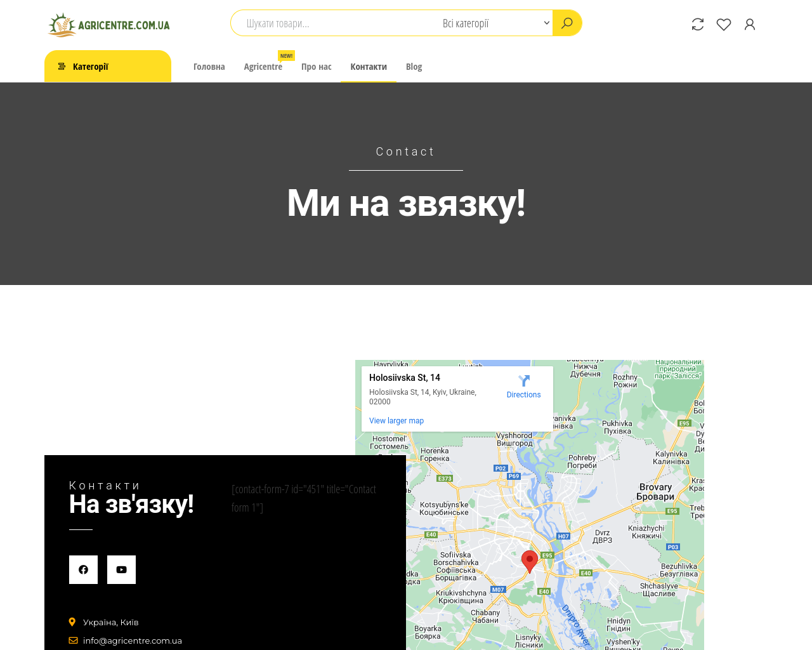Open the wishlist heart icon
Image resolution: width=812 pixels, height=650 pixels.
click(x=724, y=24)
